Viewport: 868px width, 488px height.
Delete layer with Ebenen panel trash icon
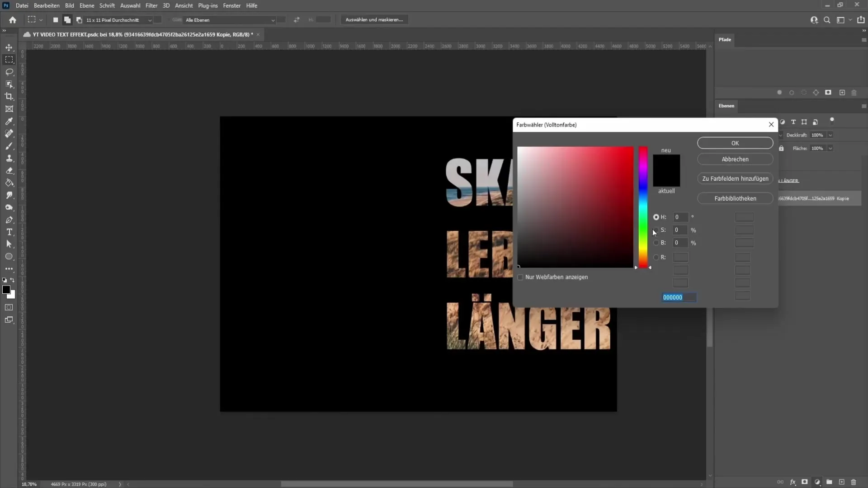pos(854,482)
